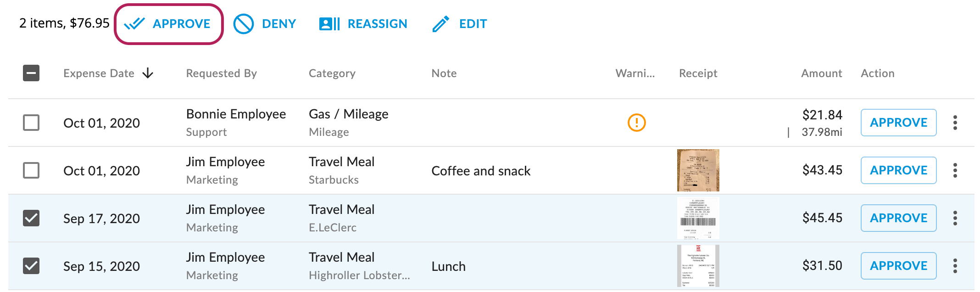The width and height of the screenshot is (980, 292).
Task: Select the Deny prohibition icon
Action: [244, 23]
